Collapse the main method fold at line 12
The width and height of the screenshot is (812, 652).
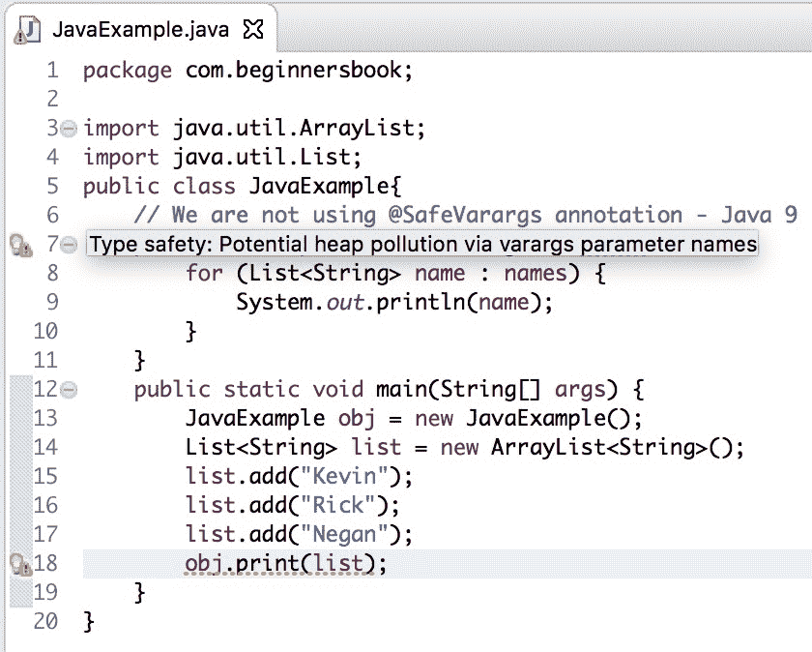coord(69,389)
